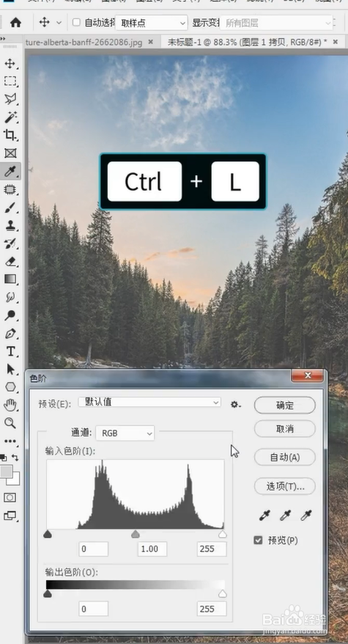348x644 pixels.
Task: Expand the 预设 默认值 preset dropdown
Action: click(x=149, y=403)
